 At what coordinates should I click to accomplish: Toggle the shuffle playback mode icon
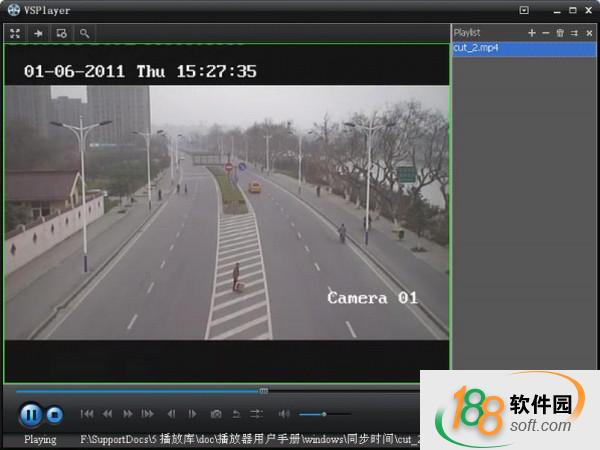[x=256, y=414]
